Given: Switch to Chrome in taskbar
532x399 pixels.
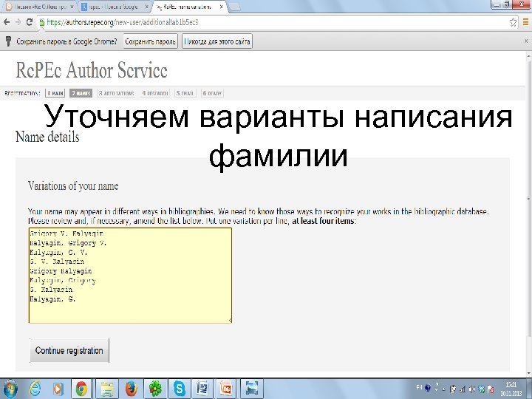Looking at the screenshot, I should 81,389.
